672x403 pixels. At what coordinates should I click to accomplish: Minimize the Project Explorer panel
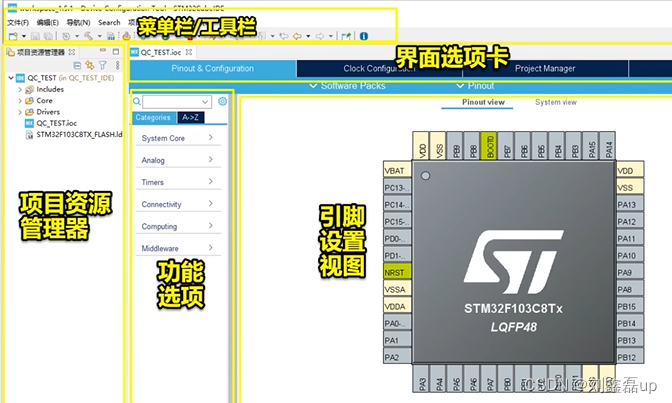pos(103,51)
